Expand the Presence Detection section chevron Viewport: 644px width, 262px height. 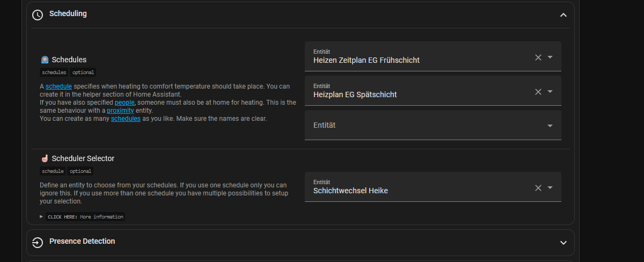point(563,243)
